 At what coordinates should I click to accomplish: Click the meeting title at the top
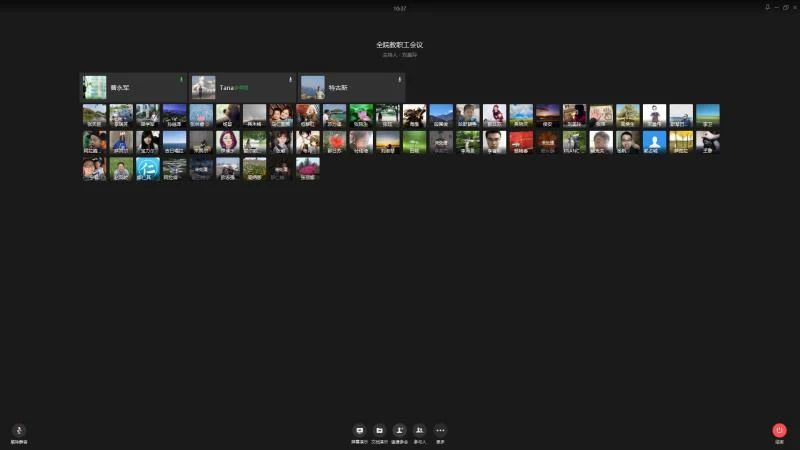click(400, 45)
